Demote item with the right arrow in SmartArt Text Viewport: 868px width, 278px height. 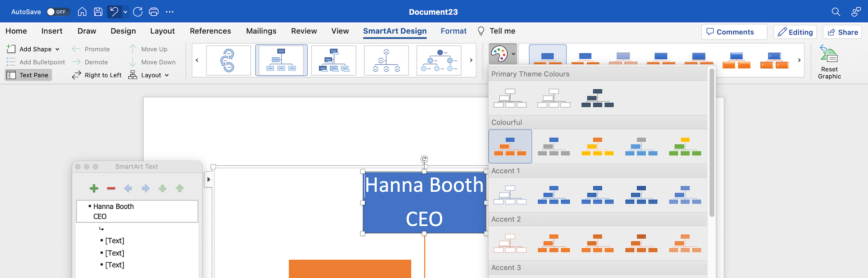(x=146, y=188)
